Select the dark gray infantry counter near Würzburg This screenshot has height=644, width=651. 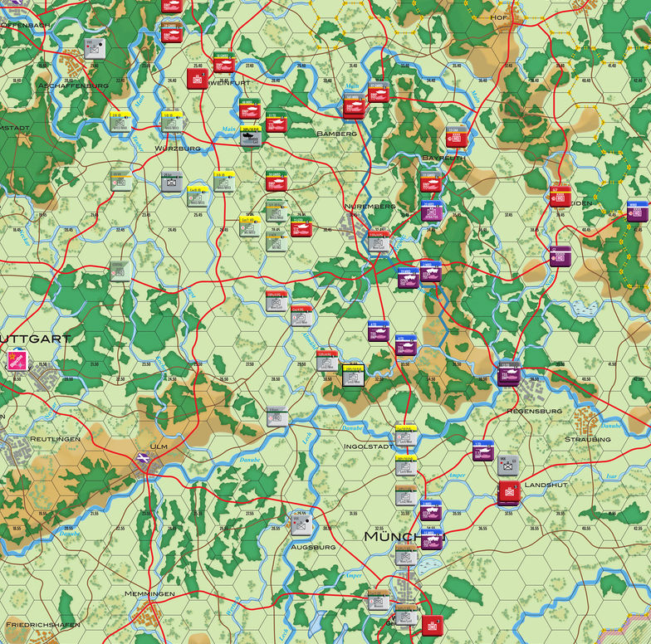tap(172, 181)
